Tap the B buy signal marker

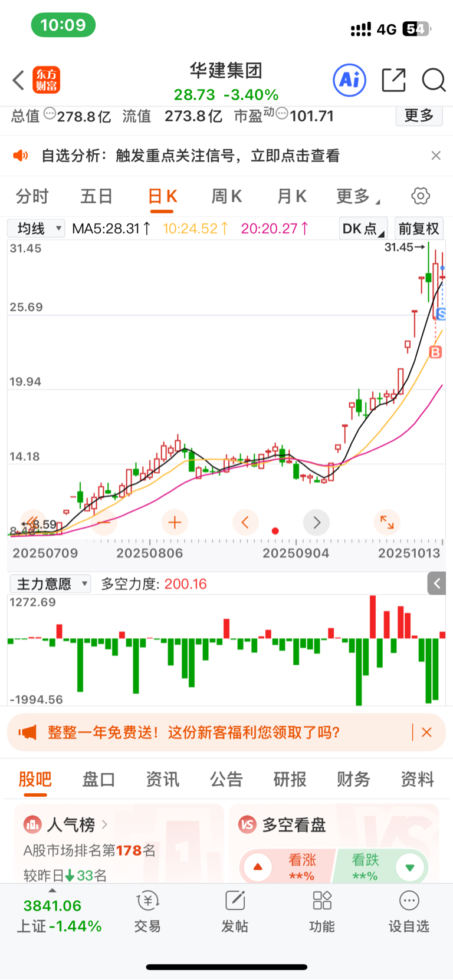pos(435,352)
